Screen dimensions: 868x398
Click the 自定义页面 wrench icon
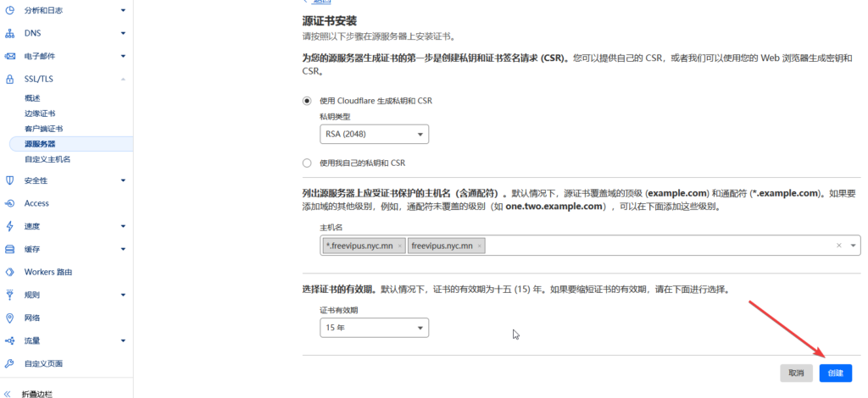pyautogui.click(x=10, y=363)
